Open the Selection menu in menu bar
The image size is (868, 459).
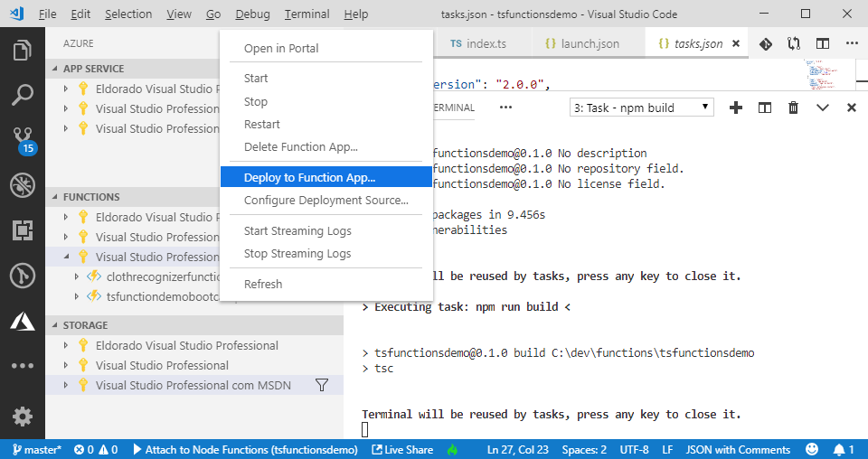pyautogui.click(x=128, y=14)
